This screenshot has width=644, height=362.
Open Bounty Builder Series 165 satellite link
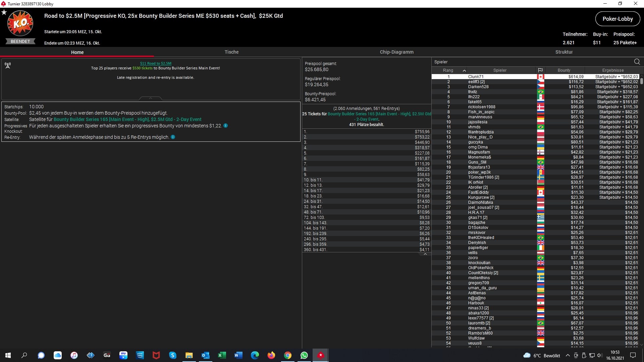pos(127,119)
